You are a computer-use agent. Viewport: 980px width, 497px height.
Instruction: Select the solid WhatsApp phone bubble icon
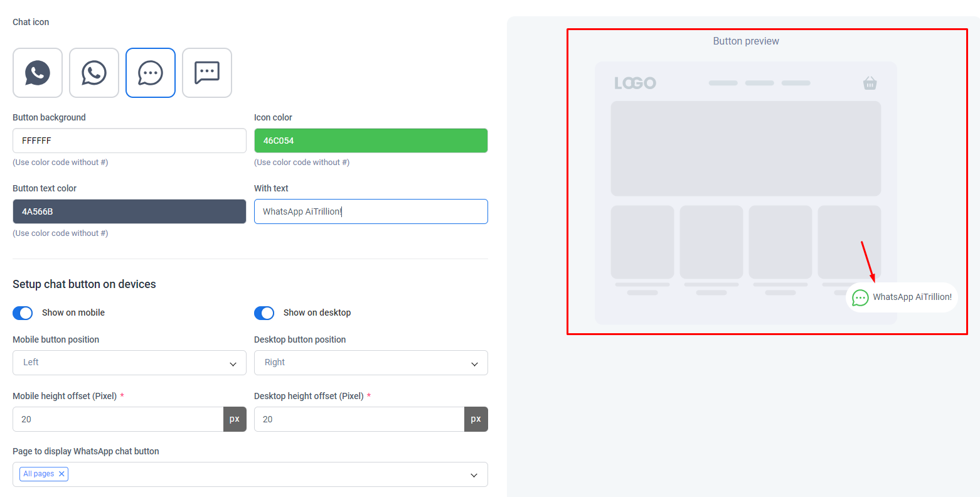[x=38, y=73]
